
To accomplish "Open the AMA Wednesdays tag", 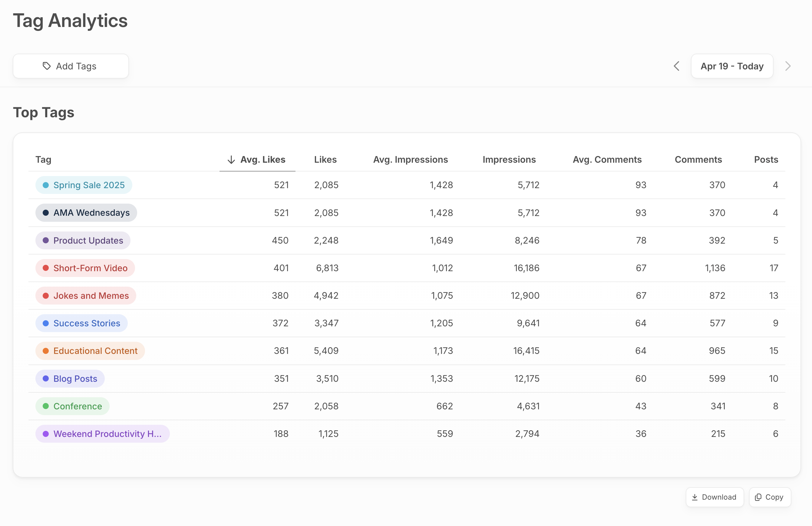I will [86, 213].
